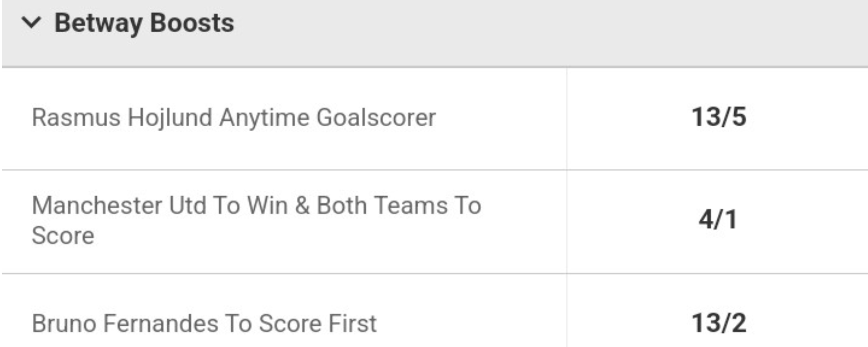This screenshot has height=347, width=868.
Task: Collapse the Betway Boosts chevron arrow
Action: click(31, 23)
